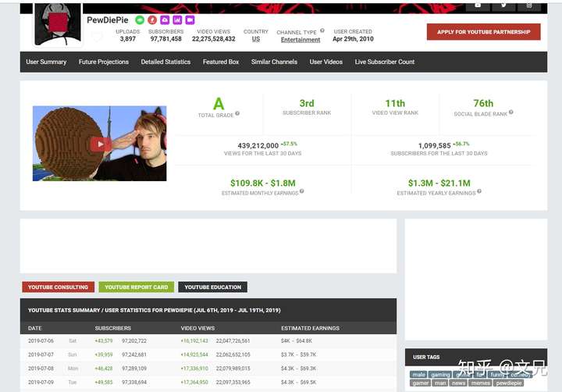562x392 pixels.
Task: Click the $109.8K - $1.8M monthly earnings
Action: (263, 184)
